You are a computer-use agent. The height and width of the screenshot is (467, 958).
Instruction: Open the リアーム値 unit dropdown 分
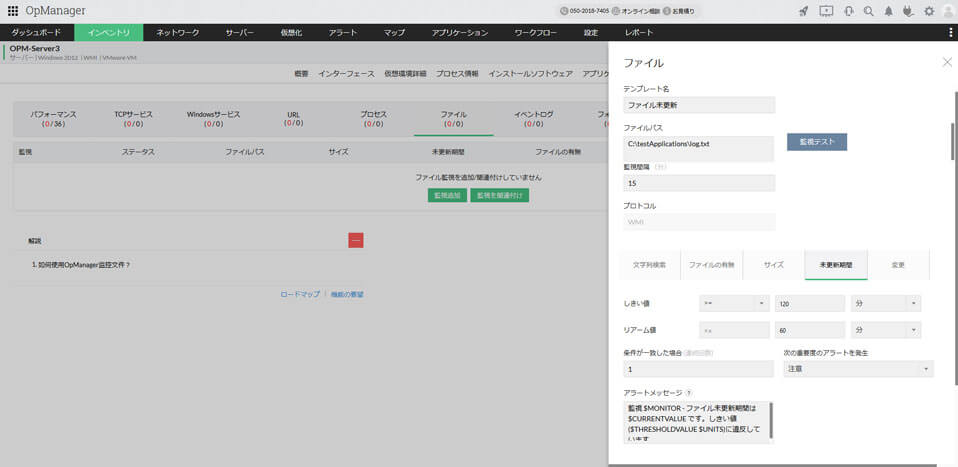[886, 330]
